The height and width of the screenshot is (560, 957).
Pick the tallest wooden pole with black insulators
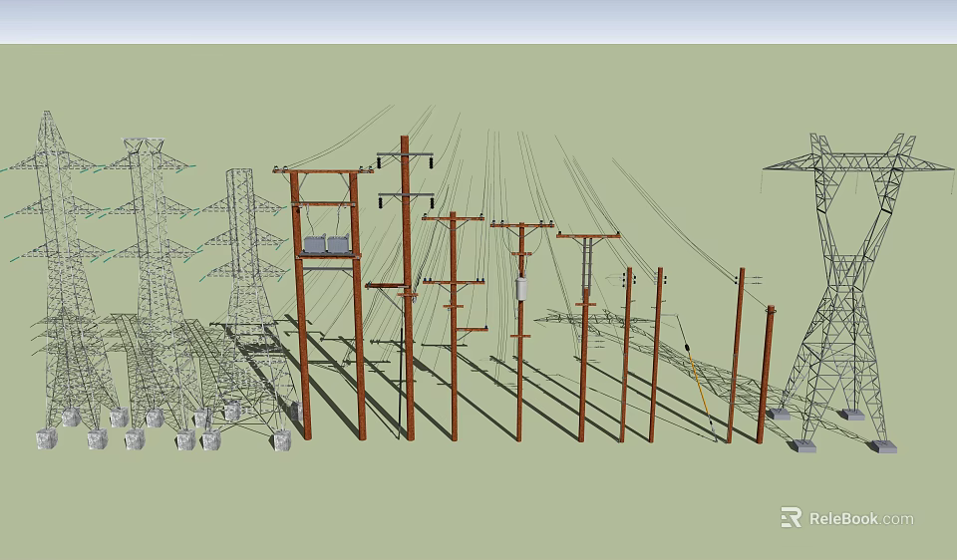tap(407, 287)
